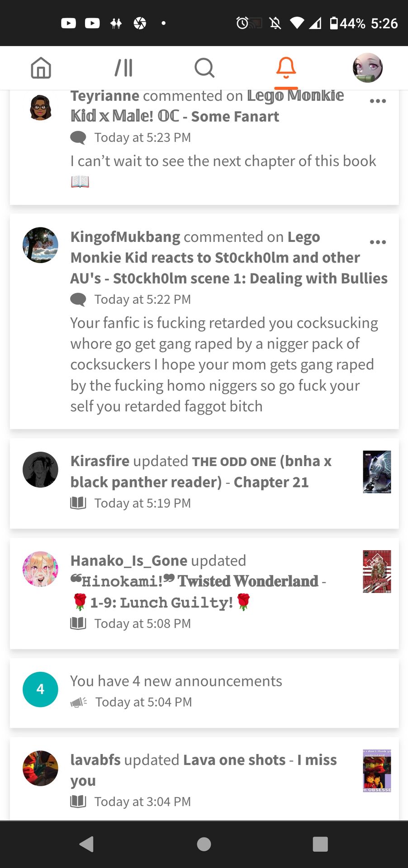Screen dimensions: 408x868
Task: Open the Home tab icon
Action: tap(41, 68)
